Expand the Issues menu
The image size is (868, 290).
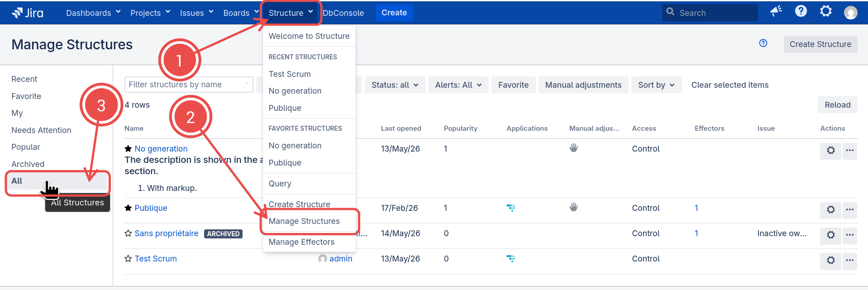(196, 13)
